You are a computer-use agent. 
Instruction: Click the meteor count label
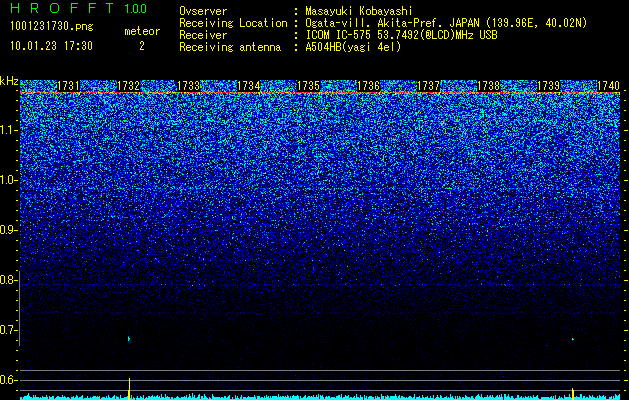pyautogui.click(x=142, y=31)
